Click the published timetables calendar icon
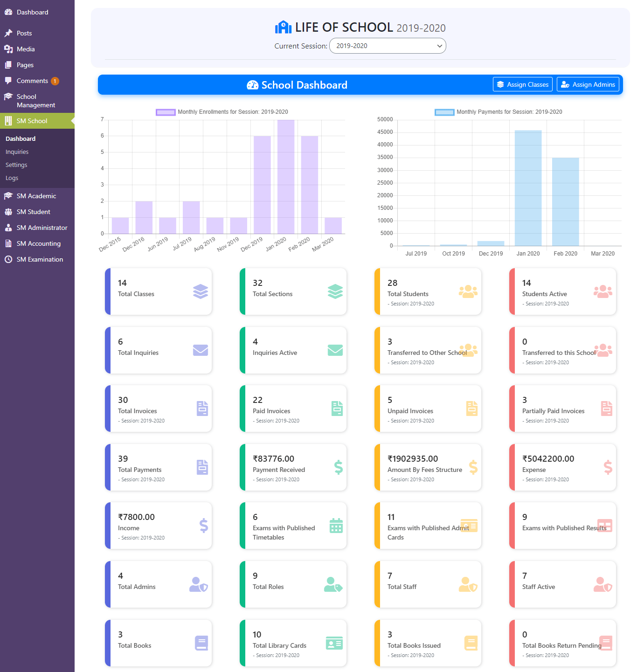This screenshot has height=672, width=637. 336,526
